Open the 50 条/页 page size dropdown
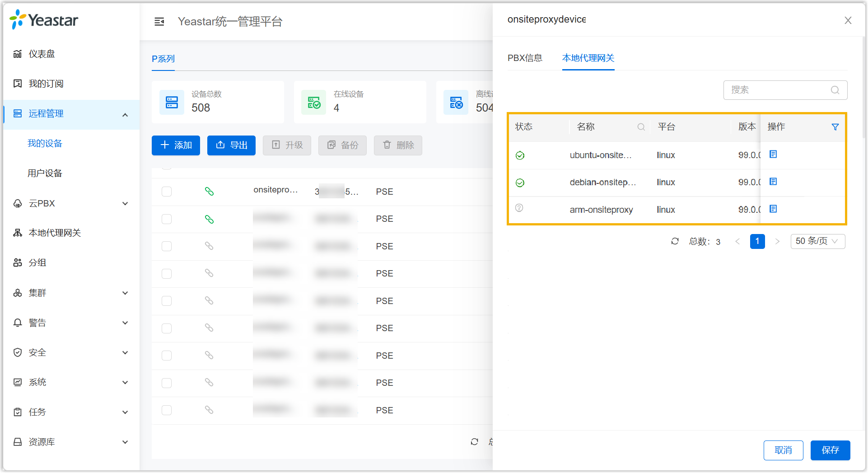Screen dimensions: 868x473 tap(817, 241)
